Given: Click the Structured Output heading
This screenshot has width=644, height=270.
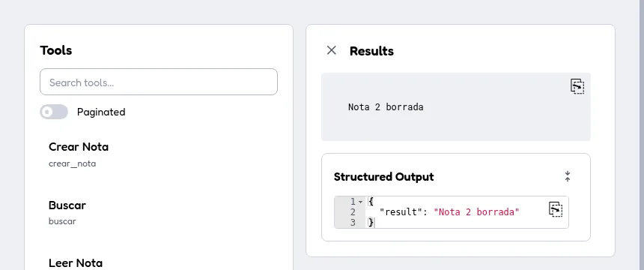Looking at the screenshot, I should tap(383, 177).
